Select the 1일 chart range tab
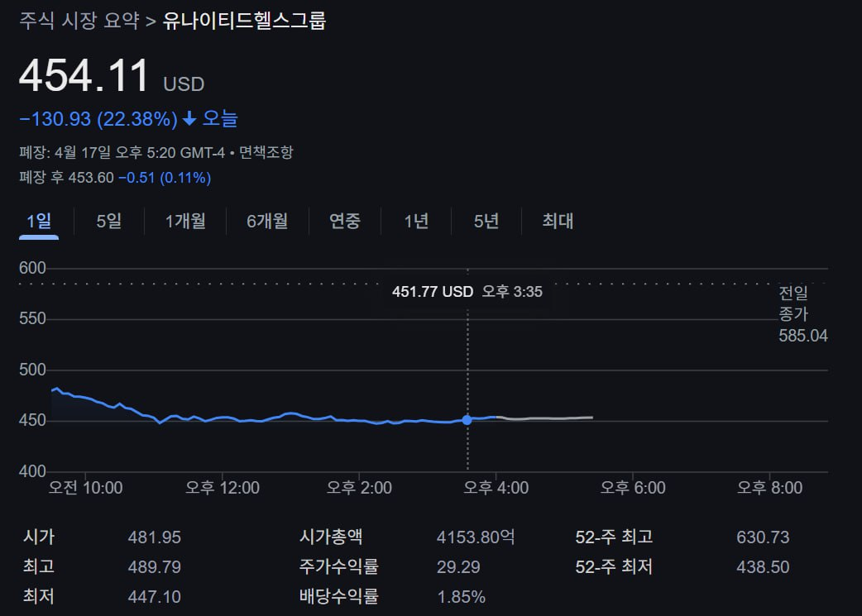 coord(39,222)
